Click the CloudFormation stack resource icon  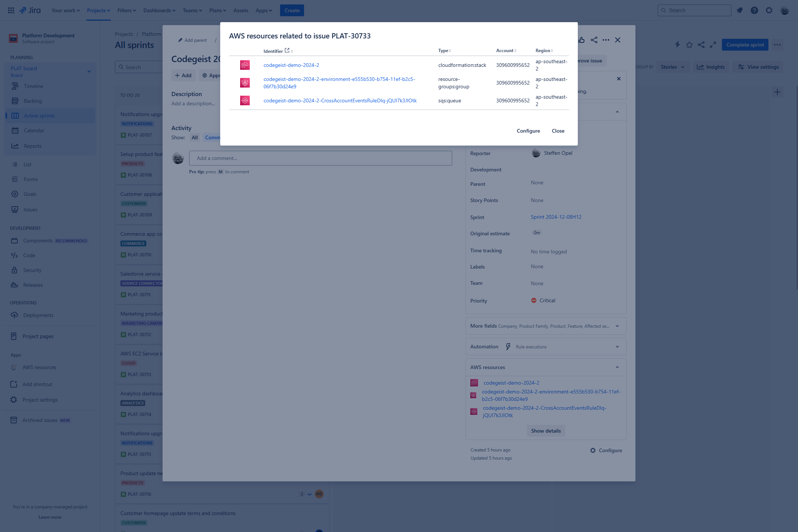click(245, 65)
